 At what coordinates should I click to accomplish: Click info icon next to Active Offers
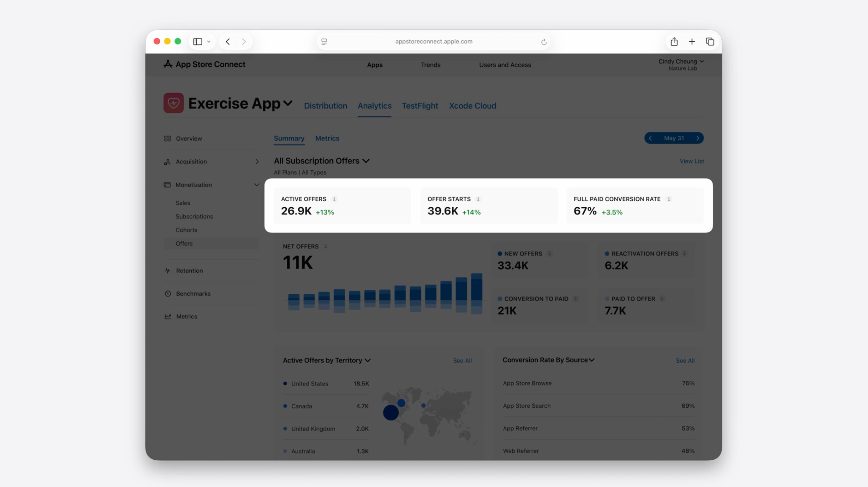334,199
